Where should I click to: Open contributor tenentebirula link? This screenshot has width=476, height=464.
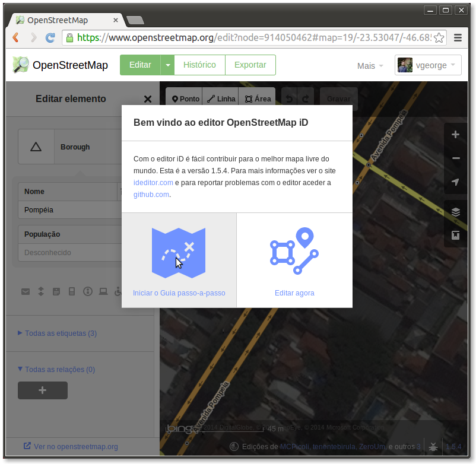coord(334,447)
